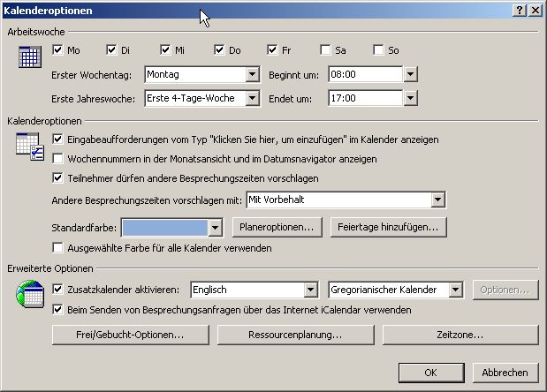Disable Zusatzkalender aktivieren checkbox

pos(58,289)
